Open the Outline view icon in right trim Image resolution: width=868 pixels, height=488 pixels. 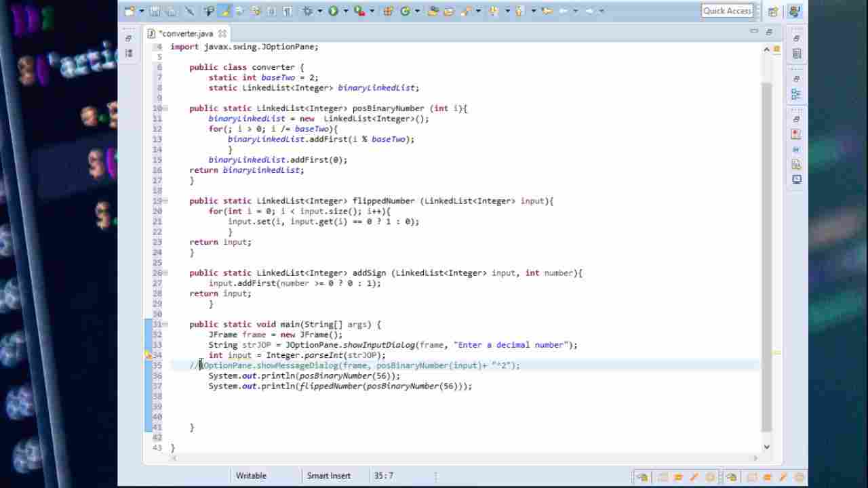(796, 94)
